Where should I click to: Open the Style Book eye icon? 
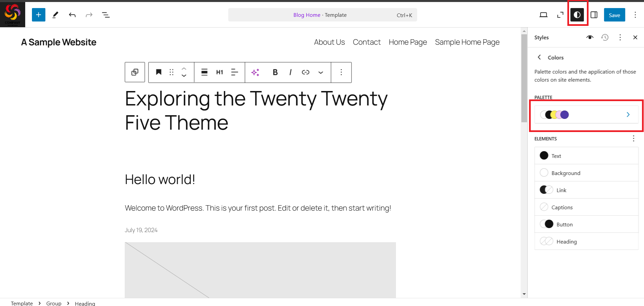click(590, 37)
